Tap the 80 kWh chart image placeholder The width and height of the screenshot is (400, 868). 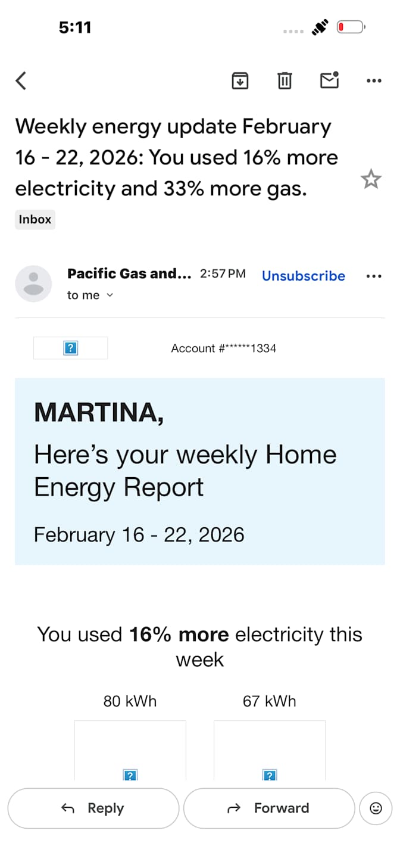[130, 750]
